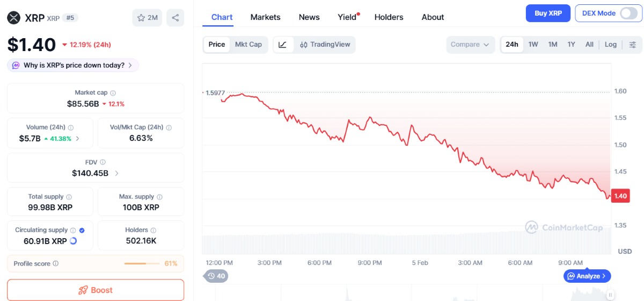Viewport: 644px width, 301px height.
Task: Open the Holders tab
Action: pos(389,17)
